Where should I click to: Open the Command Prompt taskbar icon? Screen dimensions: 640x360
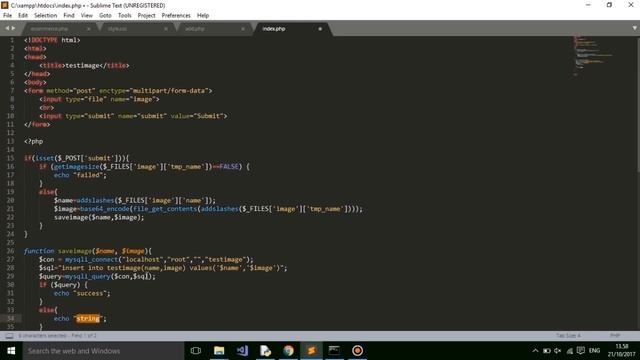pyautogui.click(x=334, y=351)
